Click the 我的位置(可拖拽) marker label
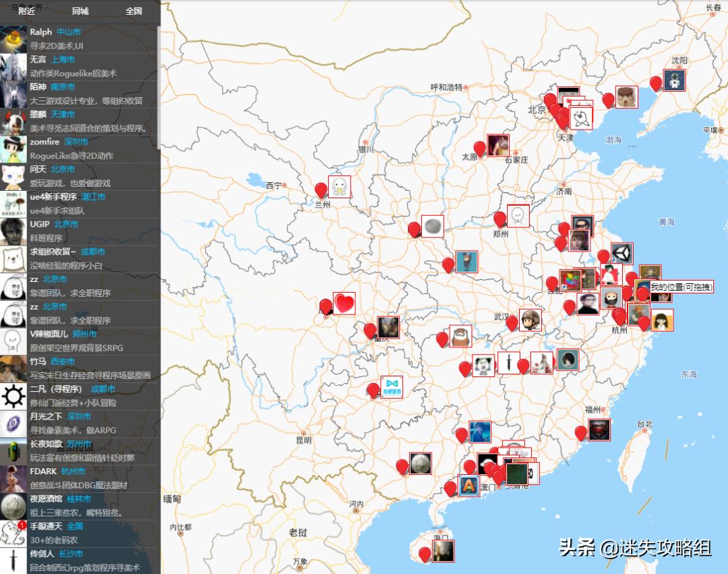Image resolution: width=728 pixels, height=574 pixels. [x=681, y=287]
